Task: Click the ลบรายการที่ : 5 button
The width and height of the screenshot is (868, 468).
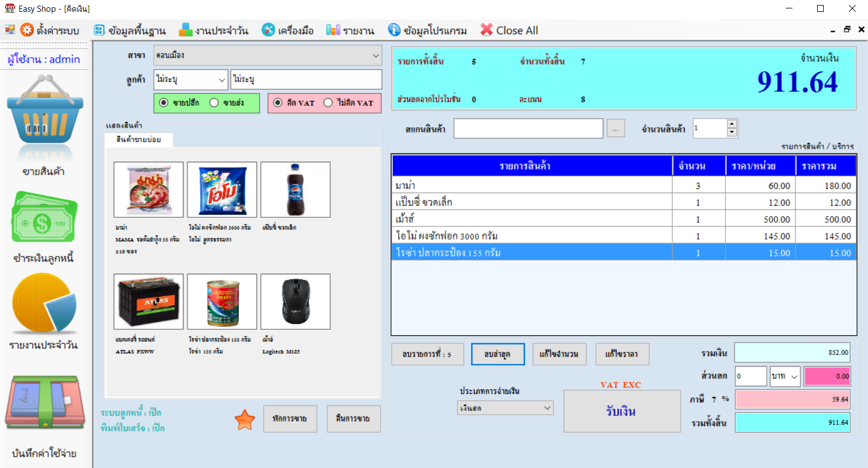Action: coord(428,354)
